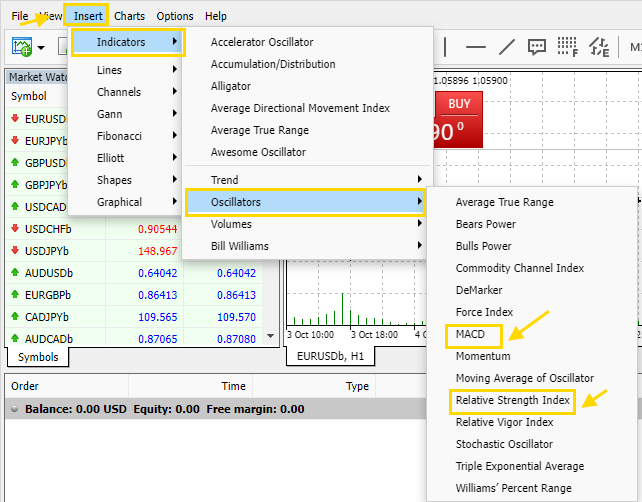Viewport: 642px width, 502px height.
Task: Click the new chart icon in toolbar
Action: pyautogui.click(x=21, y=47)
